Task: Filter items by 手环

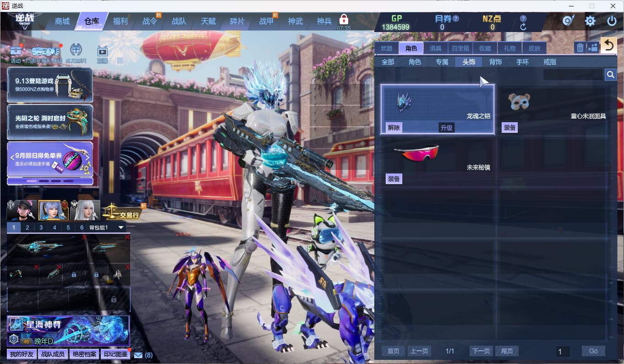Action: coord(523,62)
